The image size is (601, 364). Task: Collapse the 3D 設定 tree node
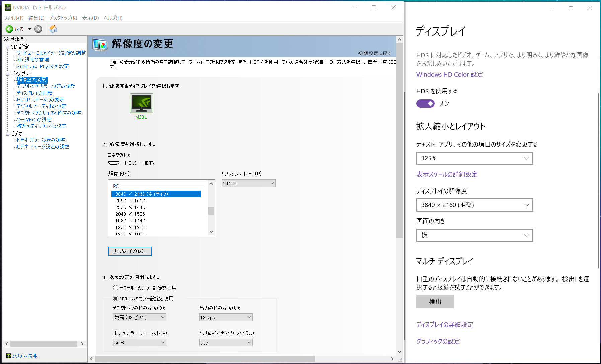pyautogui.click(x=7, y=47)
